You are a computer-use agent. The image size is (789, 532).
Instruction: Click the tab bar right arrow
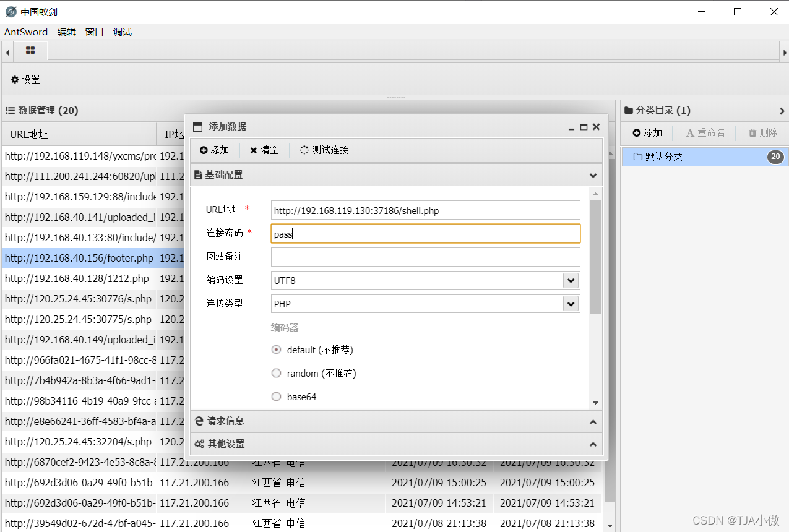[784, 51]
